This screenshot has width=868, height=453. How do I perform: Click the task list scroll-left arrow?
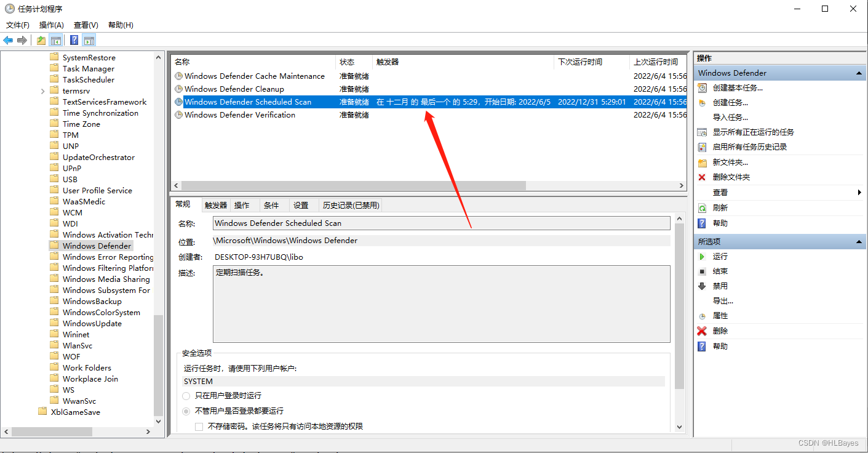click(177, 185)
